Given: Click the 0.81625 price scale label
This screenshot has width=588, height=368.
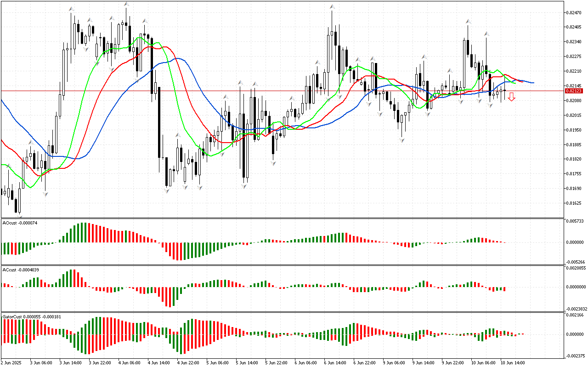Looking at the screenshot, I should 574,203.
